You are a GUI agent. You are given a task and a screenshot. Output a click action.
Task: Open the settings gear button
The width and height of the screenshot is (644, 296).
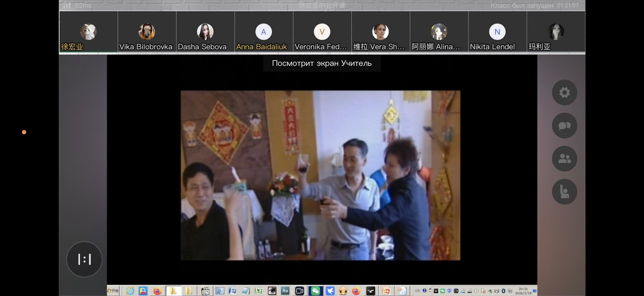click(x=565, y=92)
